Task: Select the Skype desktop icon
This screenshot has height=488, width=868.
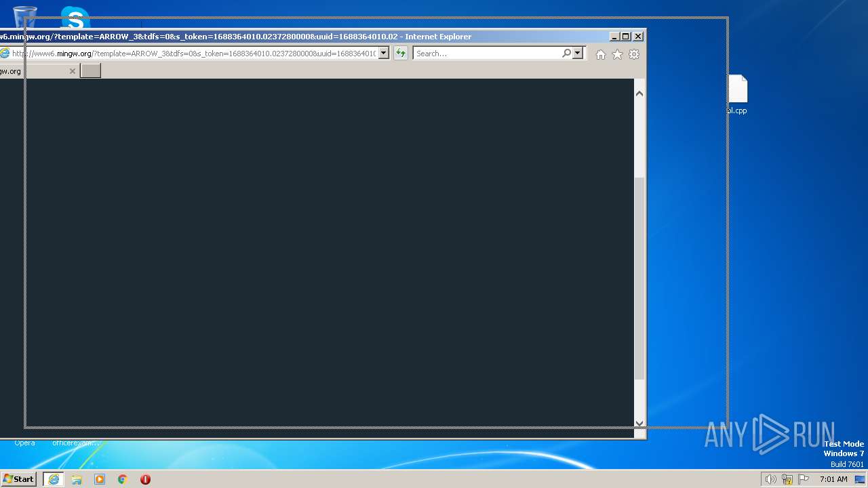Action: (x=75, y=19)
